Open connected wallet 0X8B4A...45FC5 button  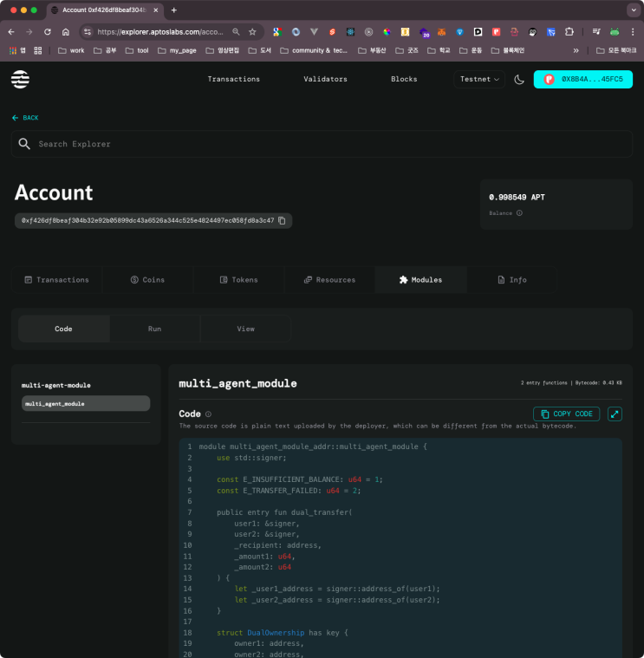(582, 79)
